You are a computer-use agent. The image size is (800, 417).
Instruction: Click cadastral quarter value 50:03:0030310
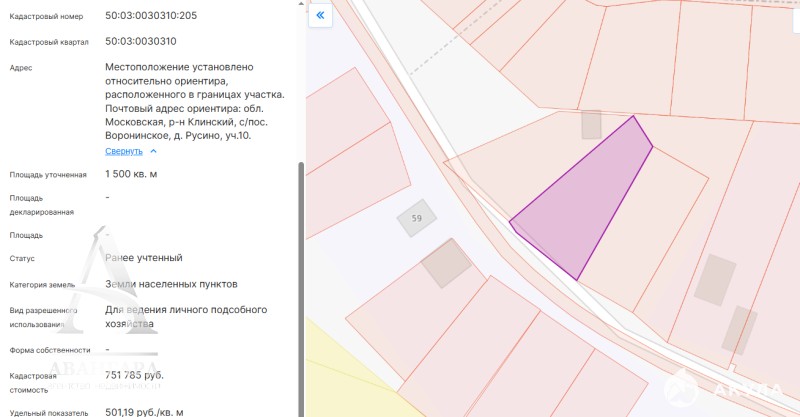point(141,42)
